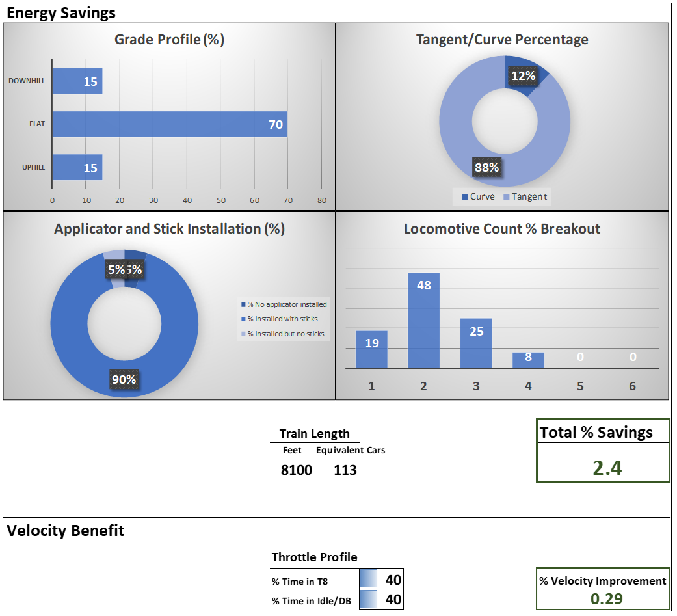Select the DOWNHILL bar in Grade Profile
677x616 pixels.
click(x=77, y=81)
